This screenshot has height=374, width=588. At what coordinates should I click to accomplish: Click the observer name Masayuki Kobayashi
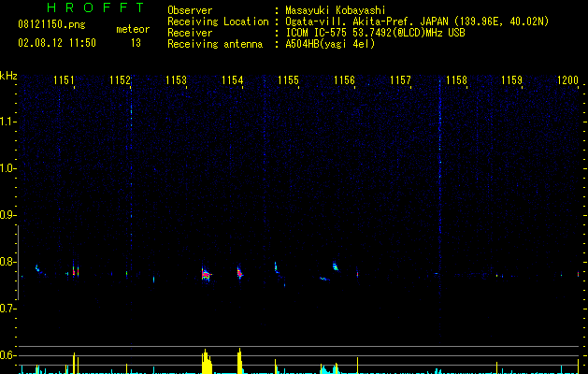point(336,10)
